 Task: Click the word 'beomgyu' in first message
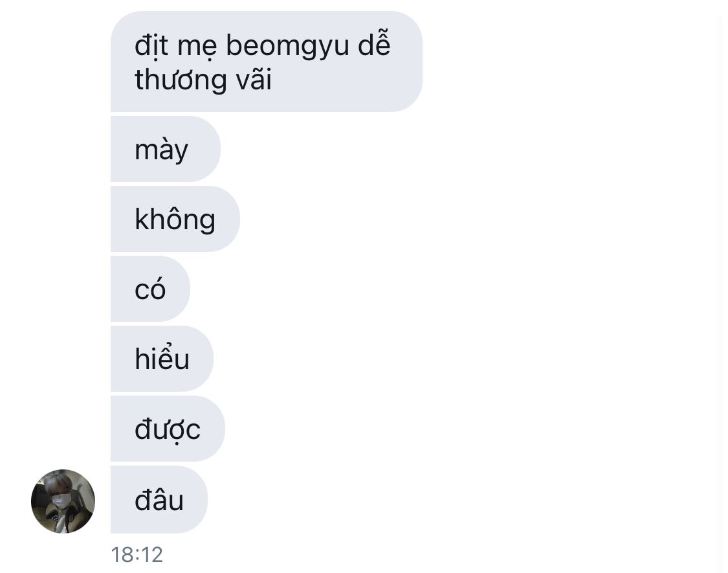(x=287, y=47)
